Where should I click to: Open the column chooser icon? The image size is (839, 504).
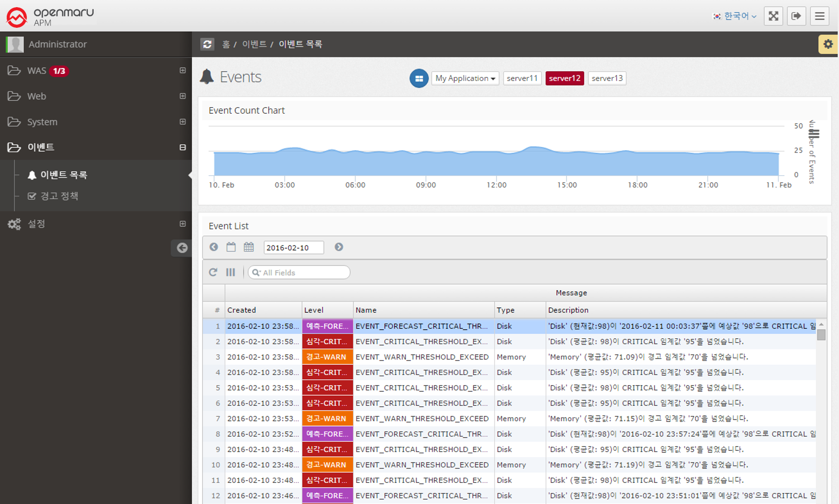(x=231, y=272)
